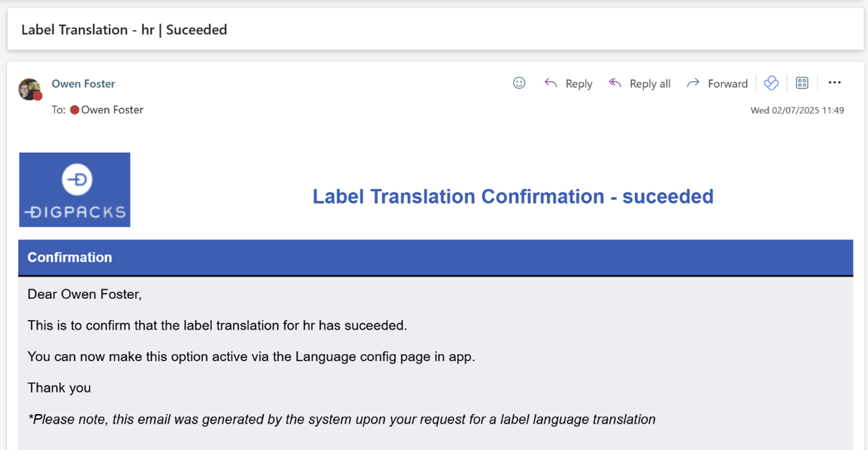Image resolution: width=868 pixels, height=450 pixels.
Task: Click the email subject line text
Action: click(124, 30)
